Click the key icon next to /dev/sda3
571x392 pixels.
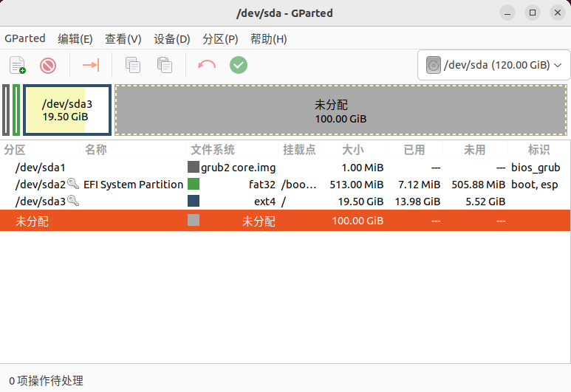tap(73, 201)
